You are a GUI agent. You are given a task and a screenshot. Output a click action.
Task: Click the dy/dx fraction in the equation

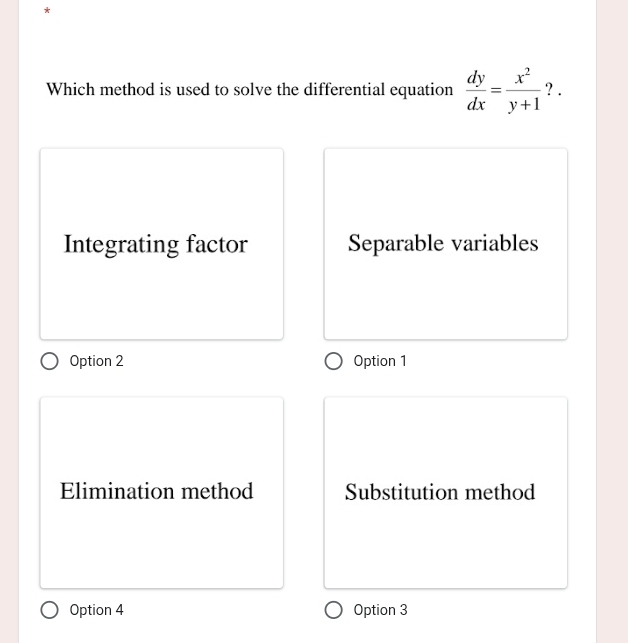click(x=476, y=90)
